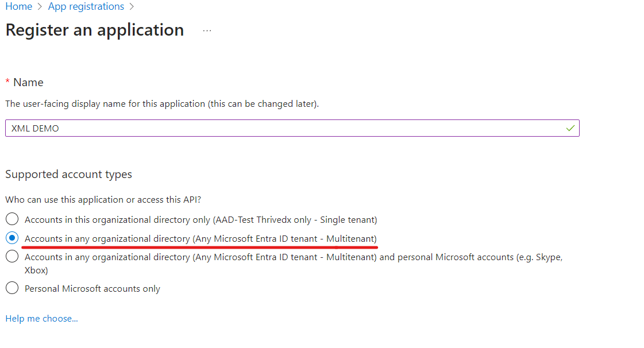Click the 'Register an application' page title
This screenshot has width=644, height=348.
(94, 30)
